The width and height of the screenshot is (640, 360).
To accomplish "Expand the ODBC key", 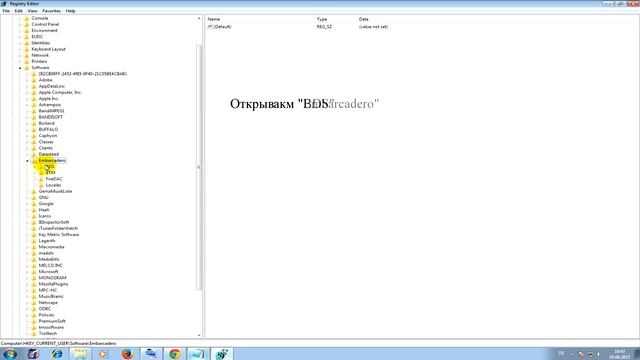I will click(27, 309).
